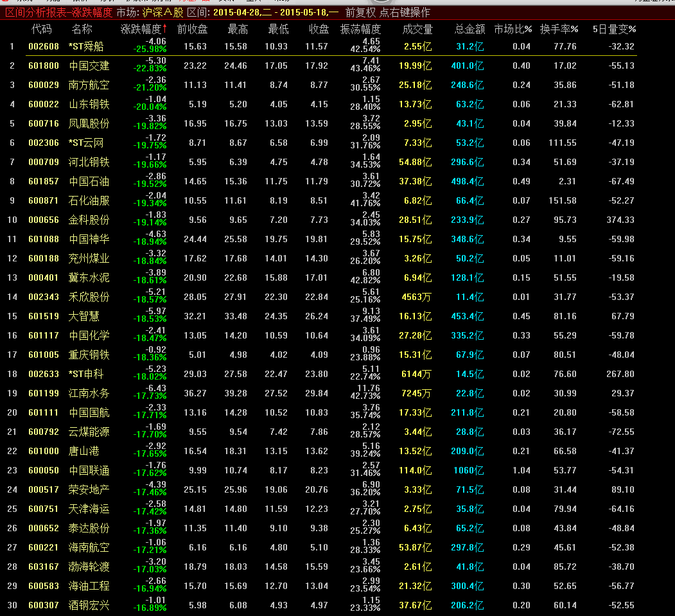Viewport: 675px width, 616px height.
Task: Sort table by 换手率% column
Action: pyautogui.click(x=559, y=29)
